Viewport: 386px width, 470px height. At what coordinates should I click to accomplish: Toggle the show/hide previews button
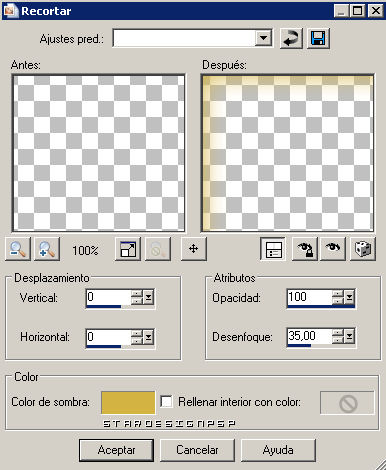point(273,249)
